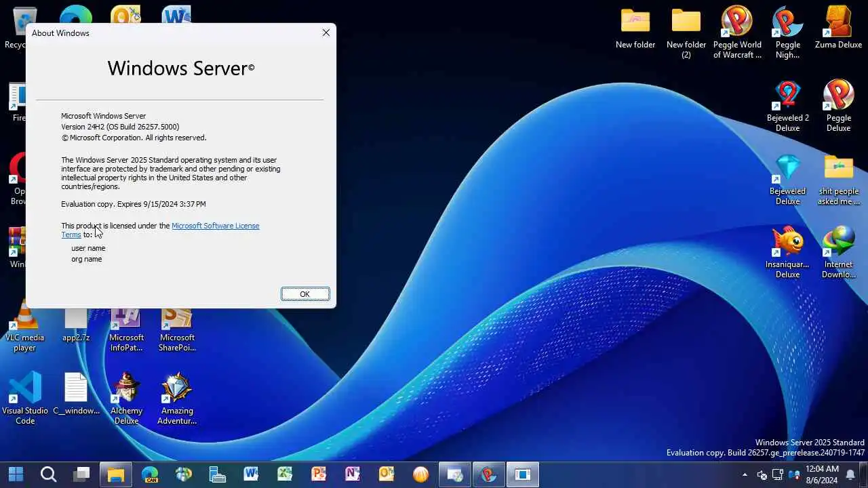Open Task View from the taskbar
The height and width of the screenshot is (488, 868).
[82, 474]
